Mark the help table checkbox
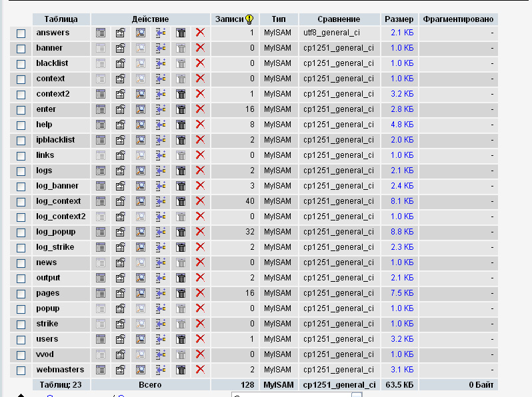The height and width of the screenshot is (397, 532). [21, 125]
